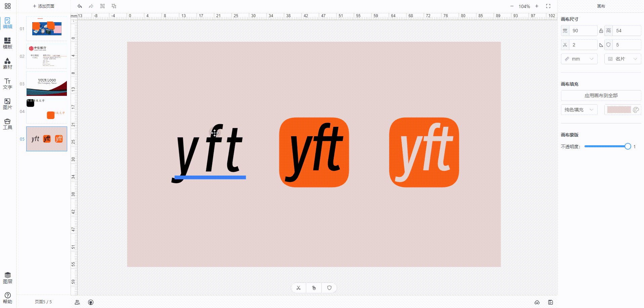644x308 pixels.
Task: Open the 图层 layers panel
Action: pyautogui.click(x=8, y=278)
